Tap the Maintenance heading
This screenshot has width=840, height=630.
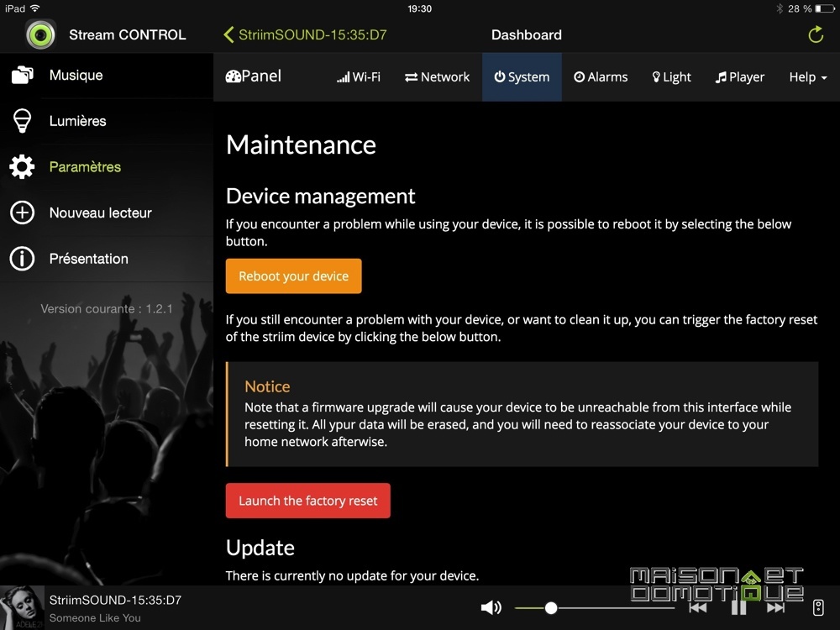click(x=301, y=144)
